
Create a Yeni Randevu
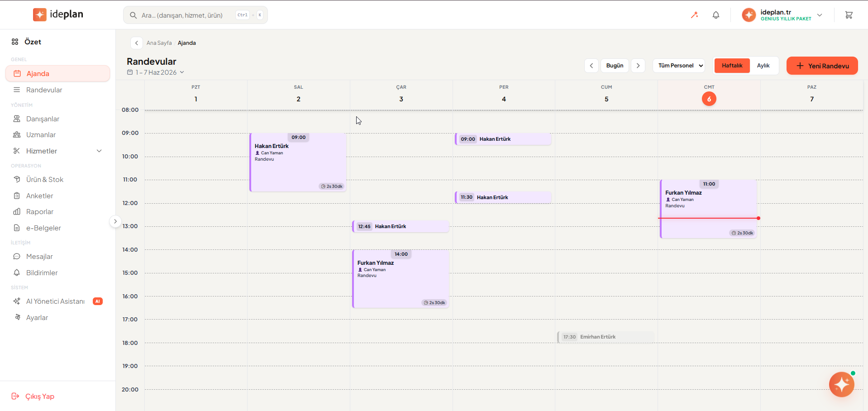pyautogui.click(x=822, y=66)
